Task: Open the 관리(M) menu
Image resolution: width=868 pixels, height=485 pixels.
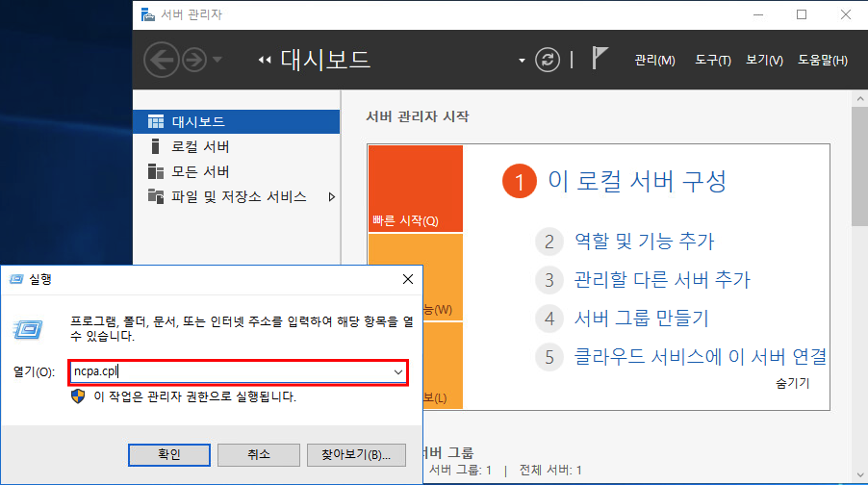Action: tap(654, 61)
